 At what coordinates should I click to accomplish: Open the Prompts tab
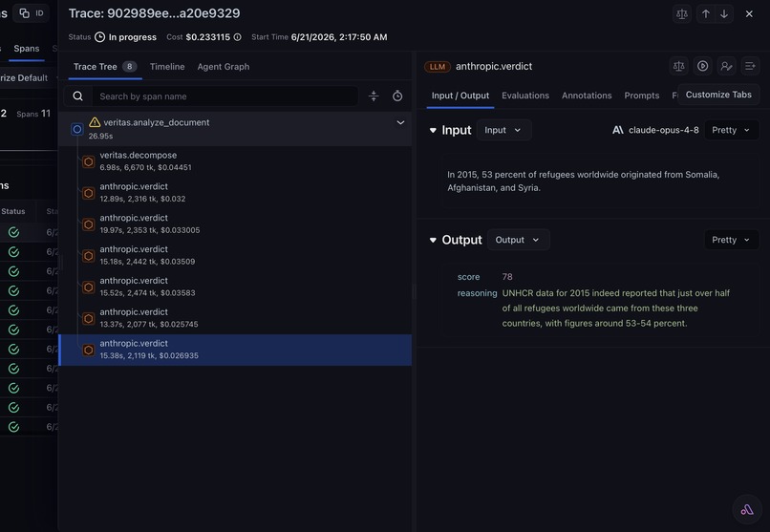(x=641, y=96)
